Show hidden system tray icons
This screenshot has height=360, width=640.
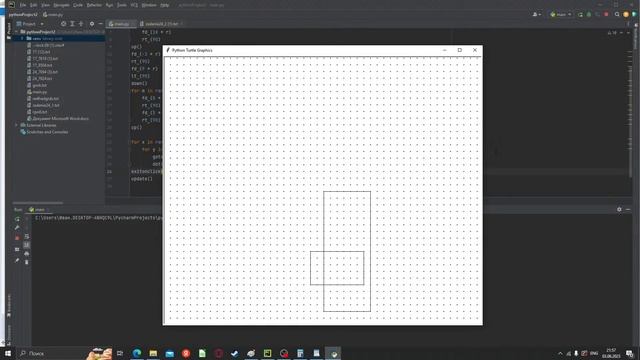click(x=560, y=353)
